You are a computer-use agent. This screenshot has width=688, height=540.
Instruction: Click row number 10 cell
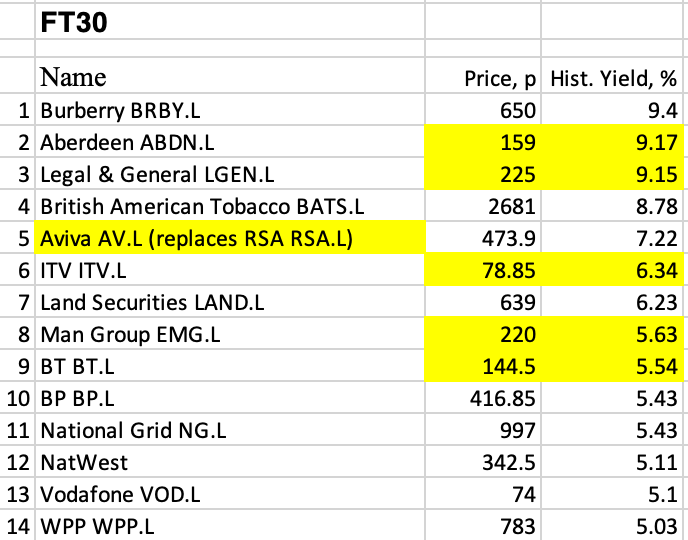coord(17,398)
